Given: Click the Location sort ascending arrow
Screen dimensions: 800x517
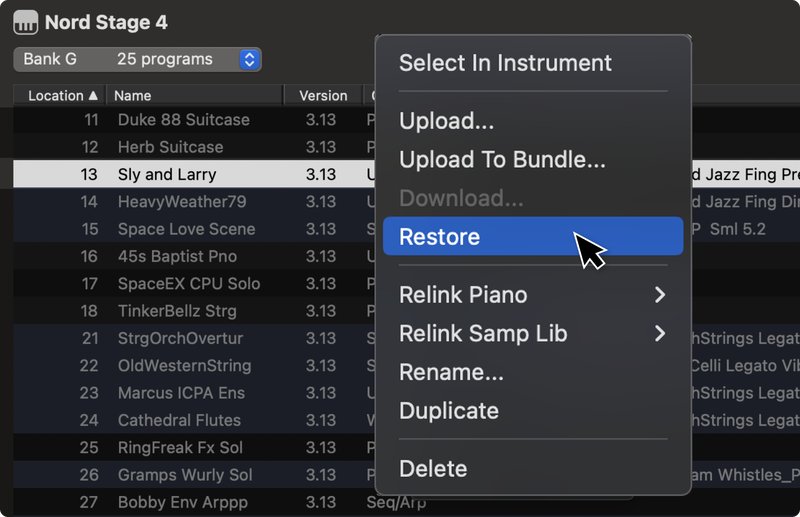Looking at the screenshot, I should click(x=93, y=95).
